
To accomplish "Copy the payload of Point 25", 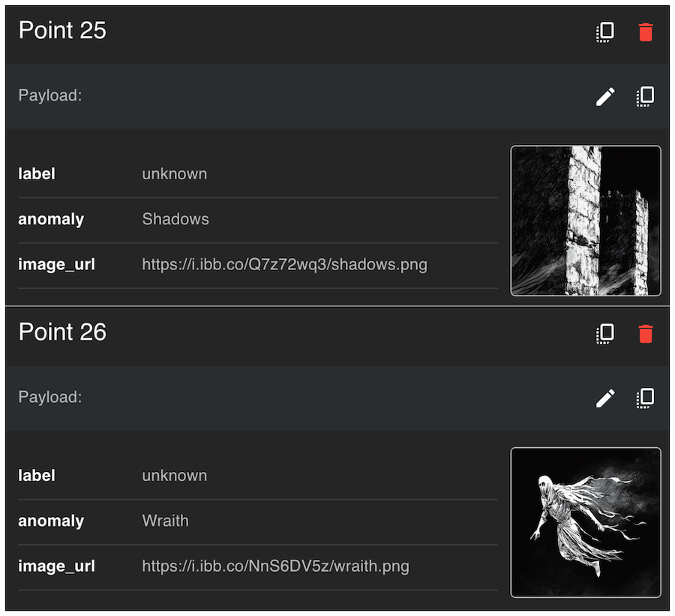I will 645,96.
